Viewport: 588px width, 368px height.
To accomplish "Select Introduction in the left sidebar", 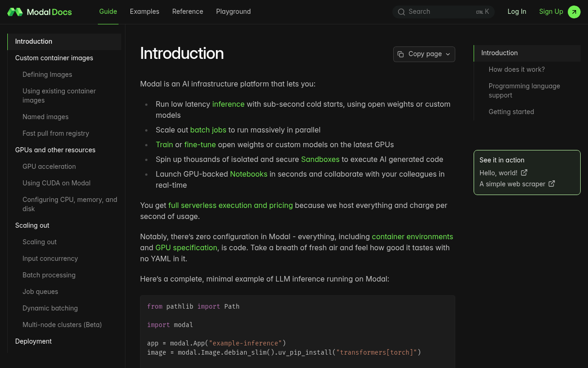I will pyautogui.click(x=64, y=41).
